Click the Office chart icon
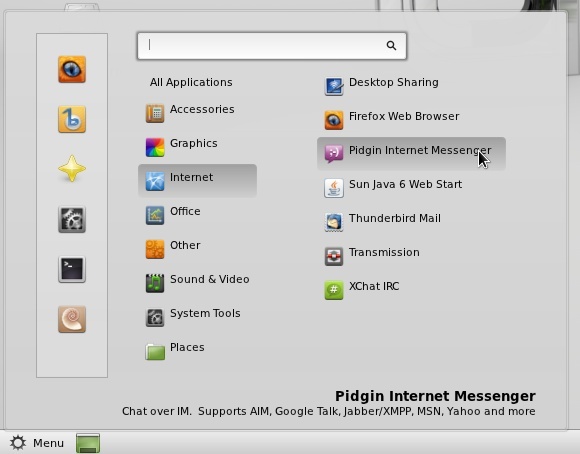This screenshot has height=454, width=580. (x=155, y=215)
